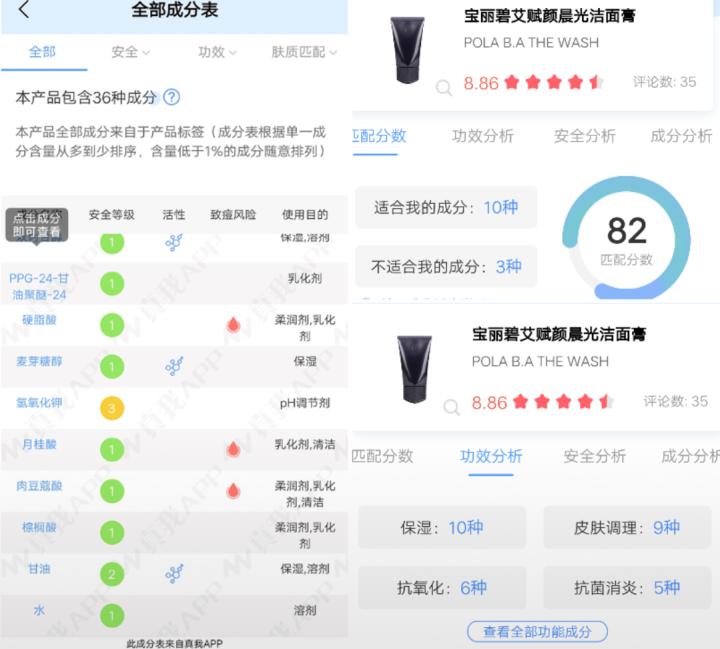Viewport: 720px width, 649px height.
Task: Tap safety level badge for 硬脂酸
Action: pos(112,325)
